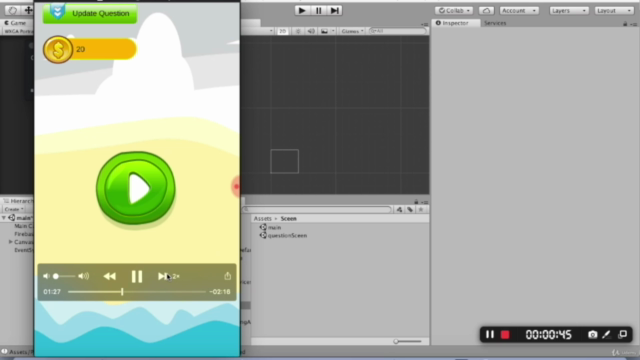640x360 pixels.
Task: Click Assets in the Project breadcrumb
Action: pyautogui.click(x=262, y=219)
